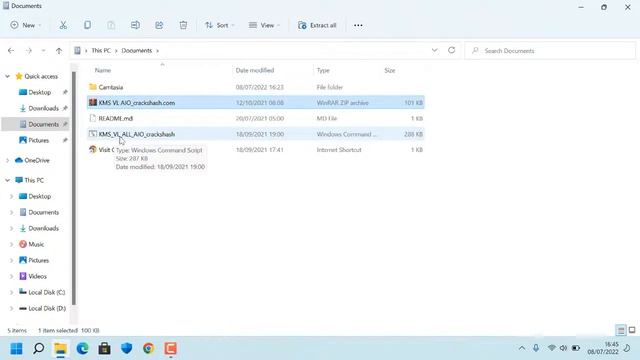Open the Sort dropdown menu
Screen dimensions: 640x360
[220, 25]
